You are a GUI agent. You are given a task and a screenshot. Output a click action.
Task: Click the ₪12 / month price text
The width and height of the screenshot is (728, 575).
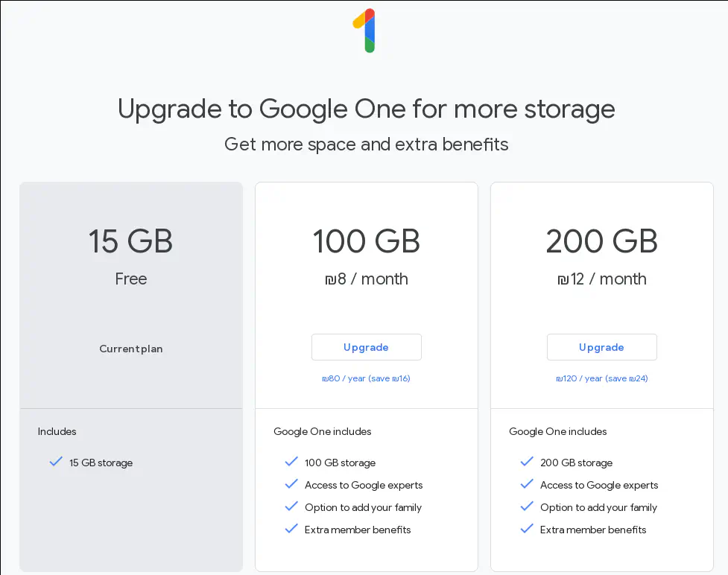601,279
